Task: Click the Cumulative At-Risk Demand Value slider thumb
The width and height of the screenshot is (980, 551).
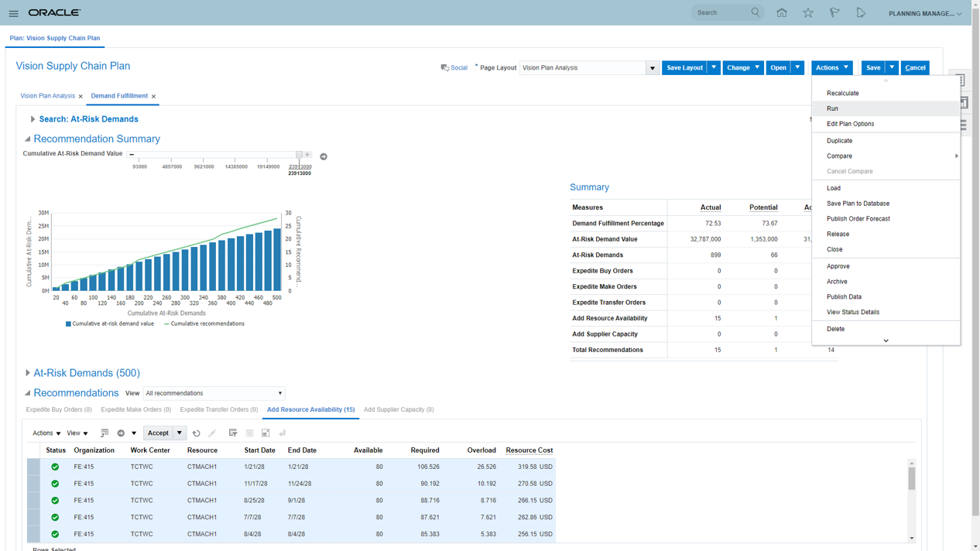Action: [300, 155]
